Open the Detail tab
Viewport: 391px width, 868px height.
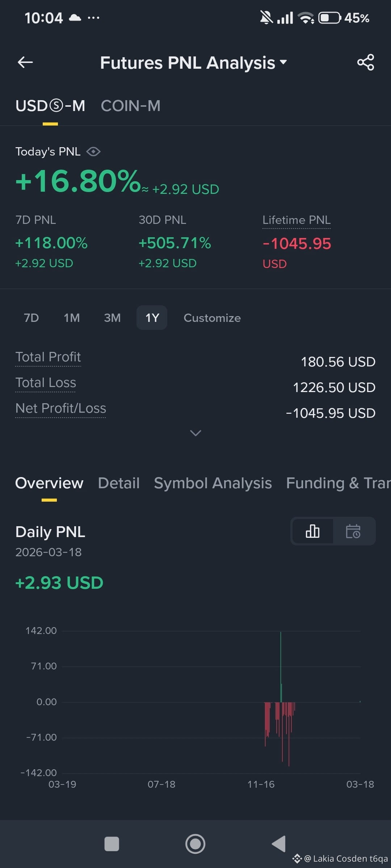point(119,483)
